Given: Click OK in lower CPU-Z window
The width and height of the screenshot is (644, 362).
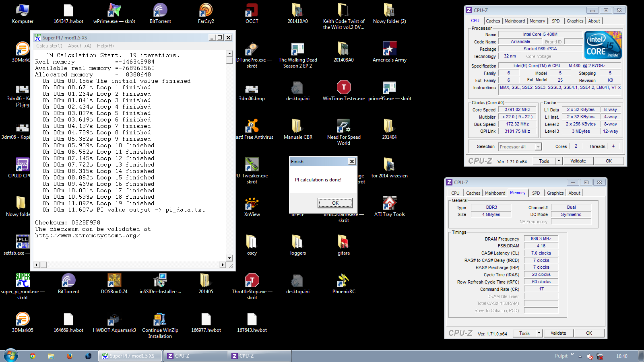Looking at the screenshot, I should coord(589,333).
